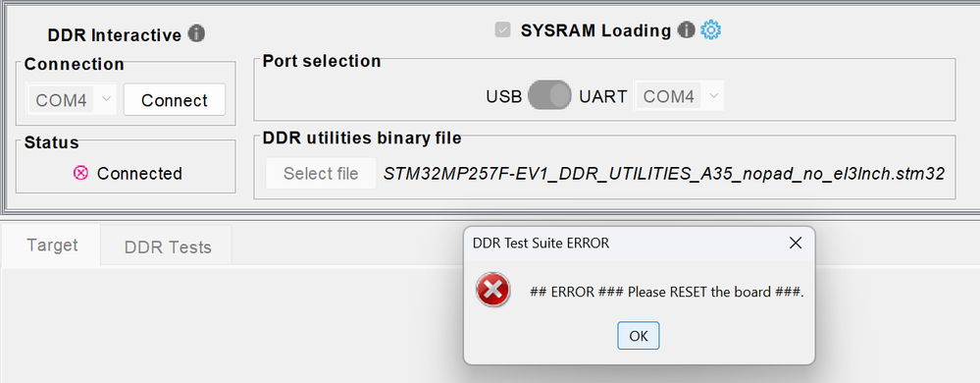
Task: Click the DDR utilities binary filename text
Action: click(x=664, y=174)
